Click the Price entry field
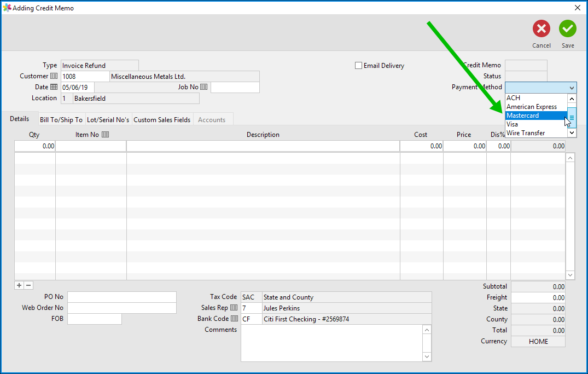The image size is (588, 374). click(x=465, y=146)
